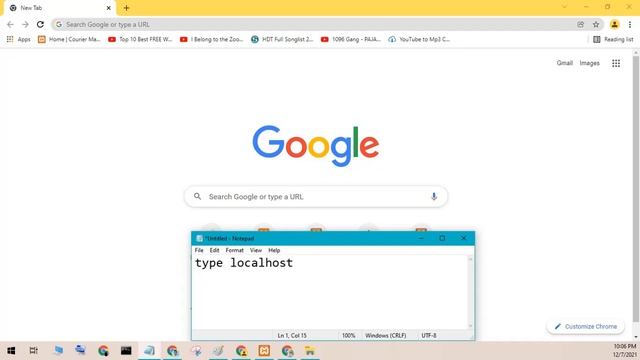640x360 pixels.
Task: Click the Notepad title bar icon
Action: pos(199,238)
